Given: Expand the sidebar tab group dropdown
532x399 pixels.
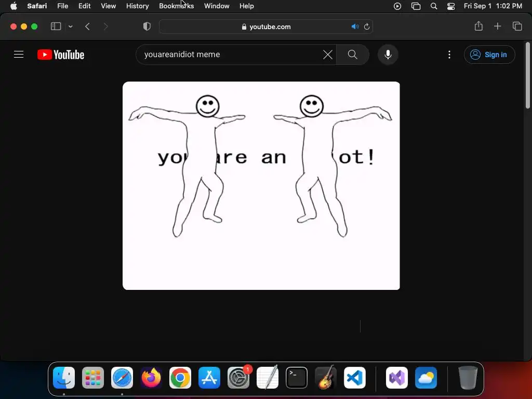Looking at the screenshot, I should point(70,26).
